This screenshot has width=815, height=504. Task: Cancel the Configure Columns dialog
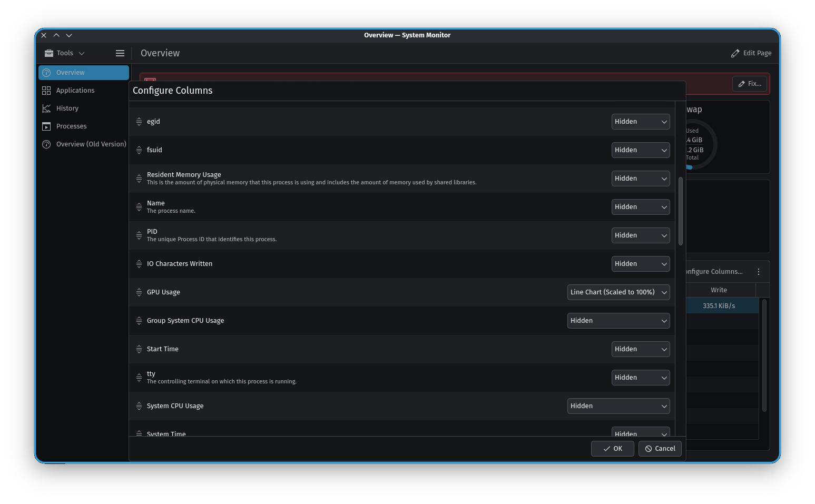coord(660,449)
